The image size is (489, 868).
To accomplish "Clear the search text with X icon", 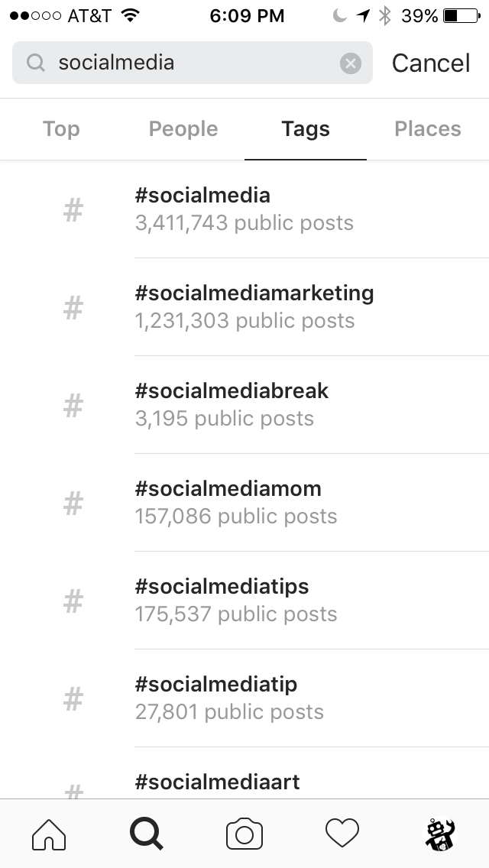I will coord(350,63).
